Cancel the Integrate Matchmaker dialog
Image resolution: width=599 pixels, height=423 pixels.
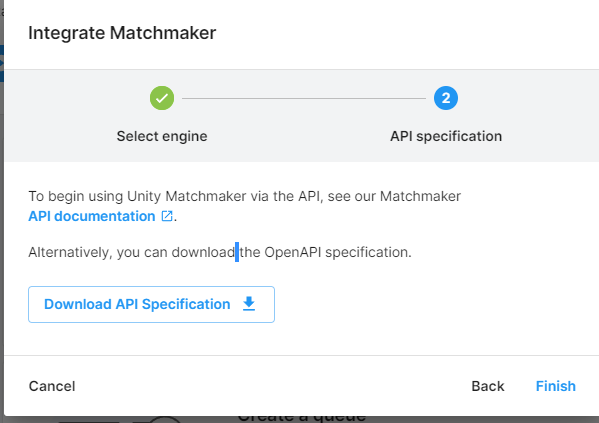pos(52,386)
